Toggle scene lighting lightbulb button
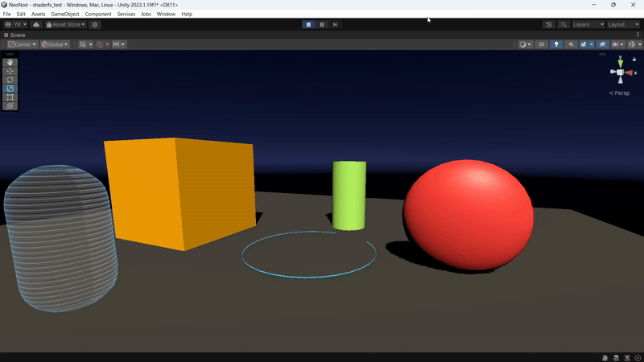The height and width of the screenshot is (362, 644). (x=555, y=44)
